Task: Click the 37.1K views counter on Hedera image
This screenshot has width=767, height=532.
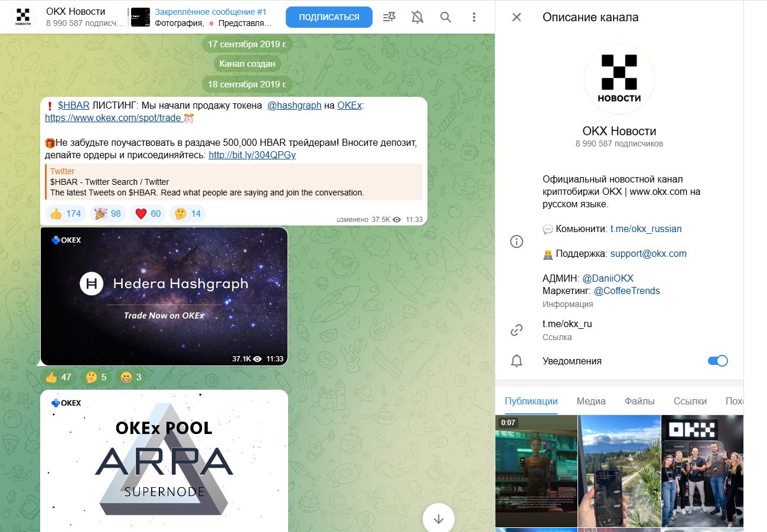Action: pyautogui.click(x=247, y=358)
